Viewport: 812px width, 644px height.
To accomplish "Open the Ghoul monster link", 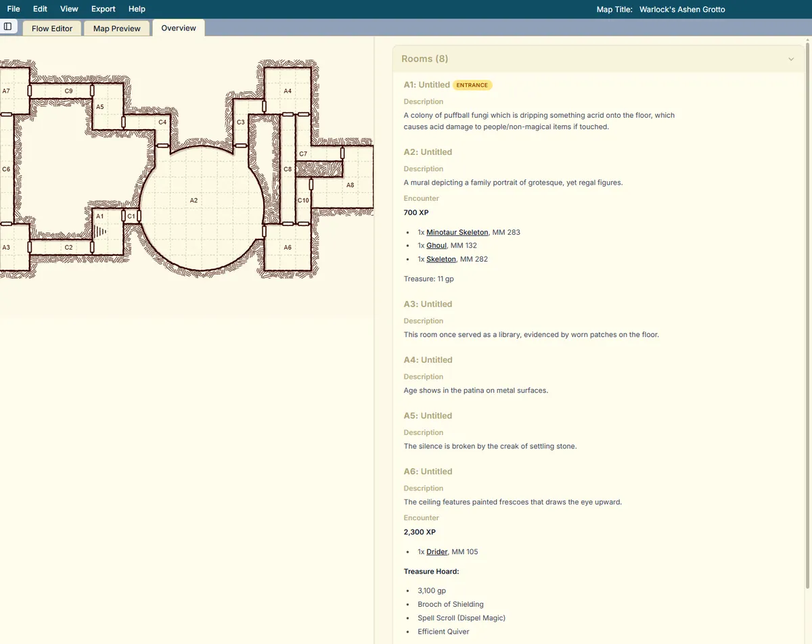I will [x=436, y=246].
